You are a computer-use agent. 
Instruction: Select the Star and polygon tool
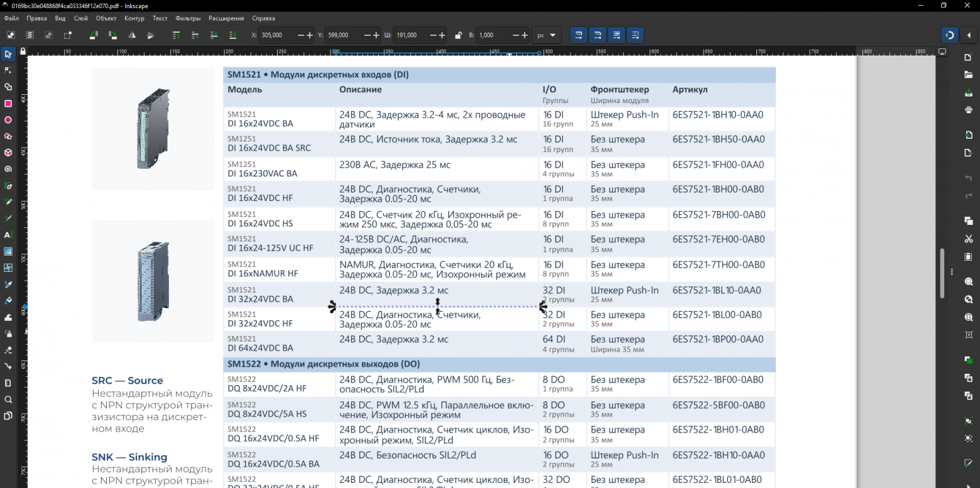8,136
